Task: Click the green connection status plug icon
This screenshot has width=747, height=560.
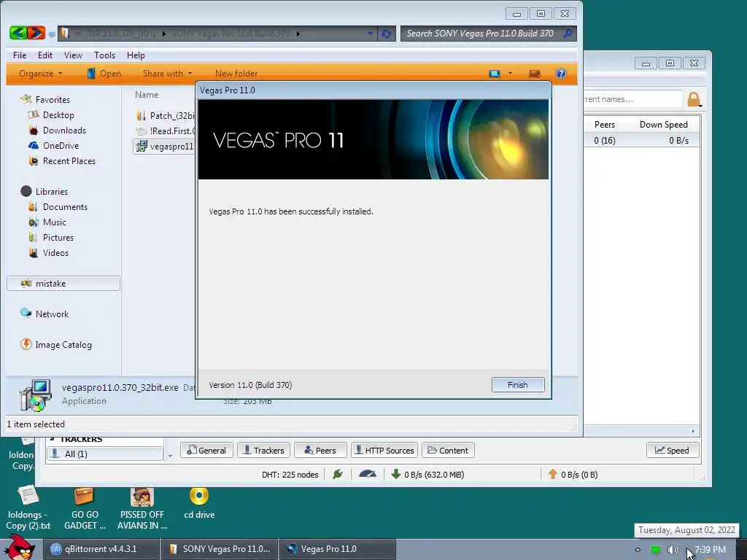Action: pos(338,474)
